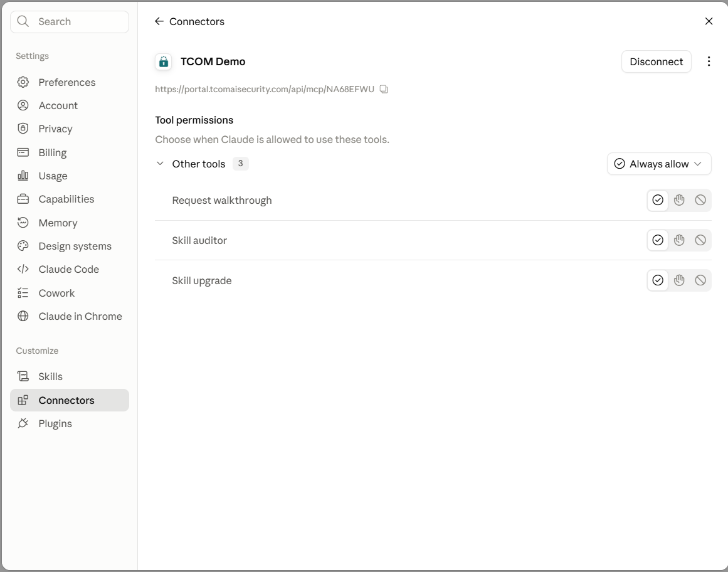728x572 pixels.
Task: Click the portal.tcomaisecurity.com URL text
Action: pyautogui.click(x=265, y=89)
